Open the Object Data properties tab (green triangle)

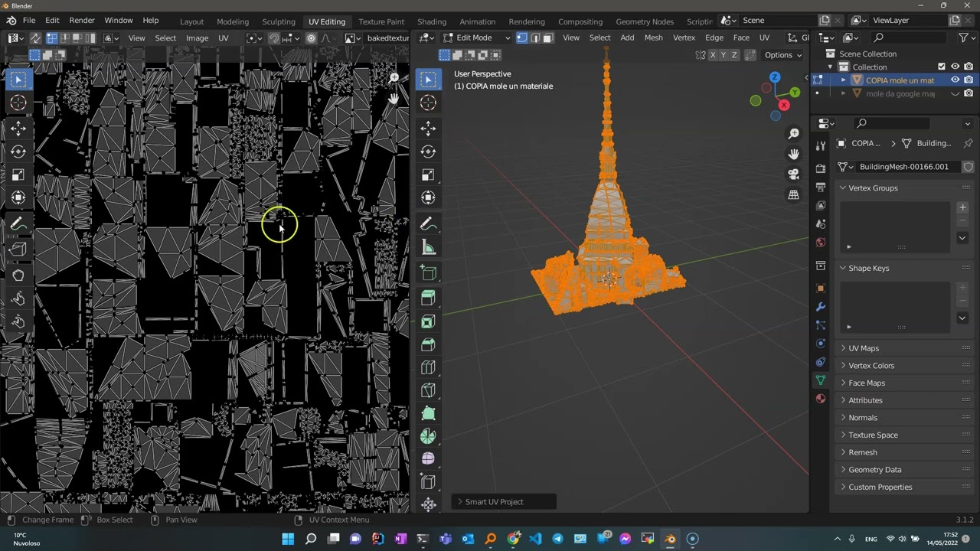821,380
